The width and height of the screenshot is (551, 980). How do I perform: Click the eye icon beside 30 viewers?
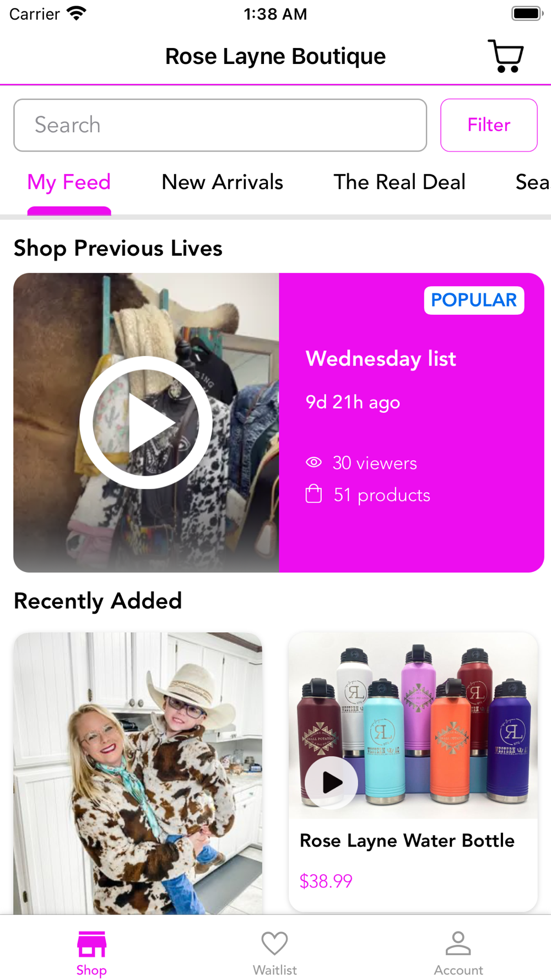pyautogui.click(x=314, y=462)
